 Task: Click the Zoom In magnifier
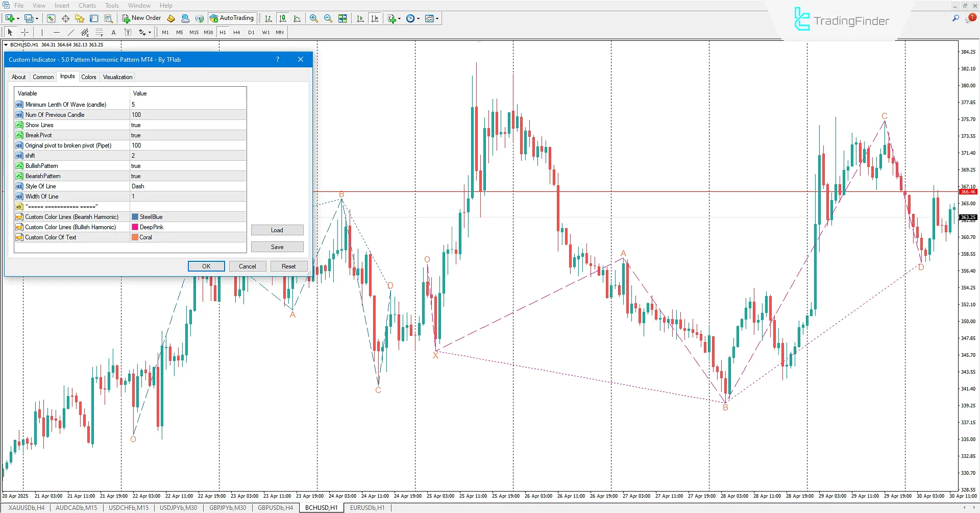[x=313, y=18]
